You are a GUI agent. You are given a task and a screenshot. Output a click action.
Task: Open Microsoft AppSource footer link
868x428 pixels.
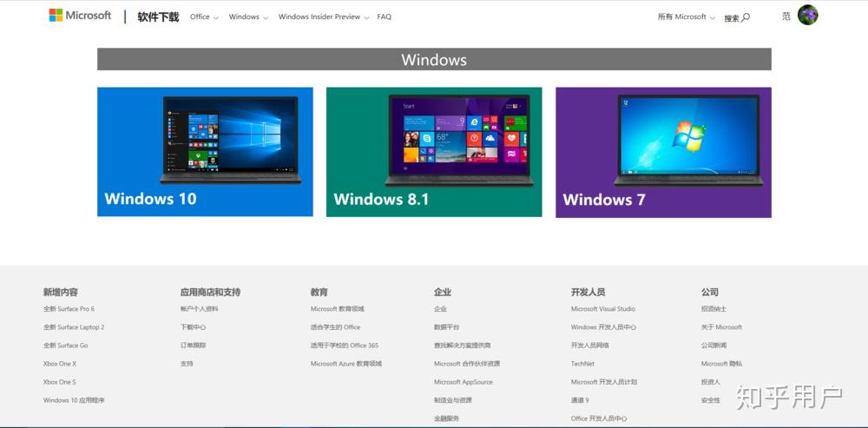(464, 382)
